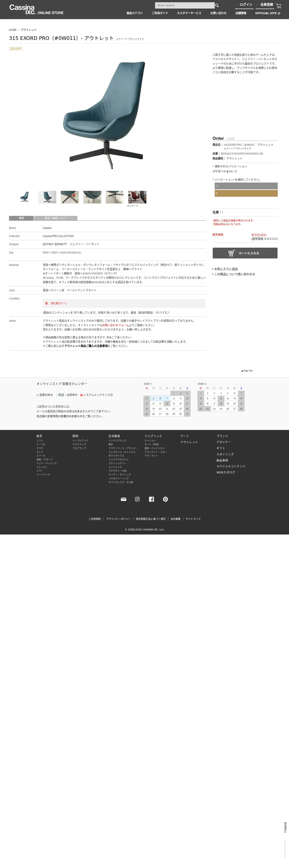Open the Facebook icon in footer
This screenshot has height=868, width=289.
coord(151,499)
